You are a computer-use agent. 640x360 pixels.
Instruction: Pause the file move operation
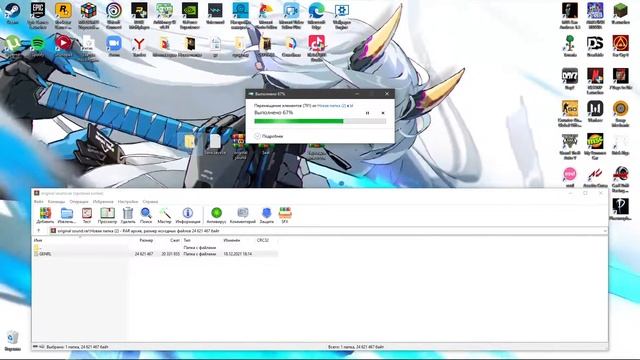(367, 113)
